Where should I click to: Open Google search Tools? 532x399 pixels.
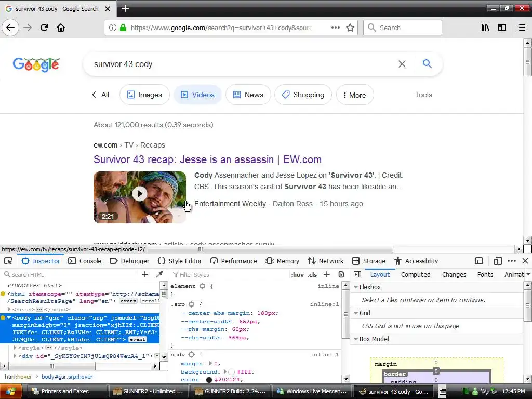coord(423,95)
